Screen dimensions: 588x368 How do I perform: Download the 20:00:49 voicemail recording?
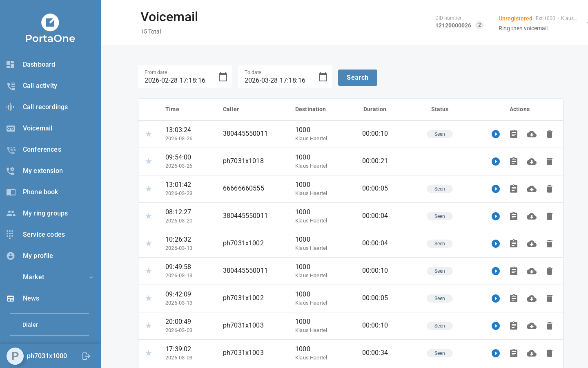point(532,326)
